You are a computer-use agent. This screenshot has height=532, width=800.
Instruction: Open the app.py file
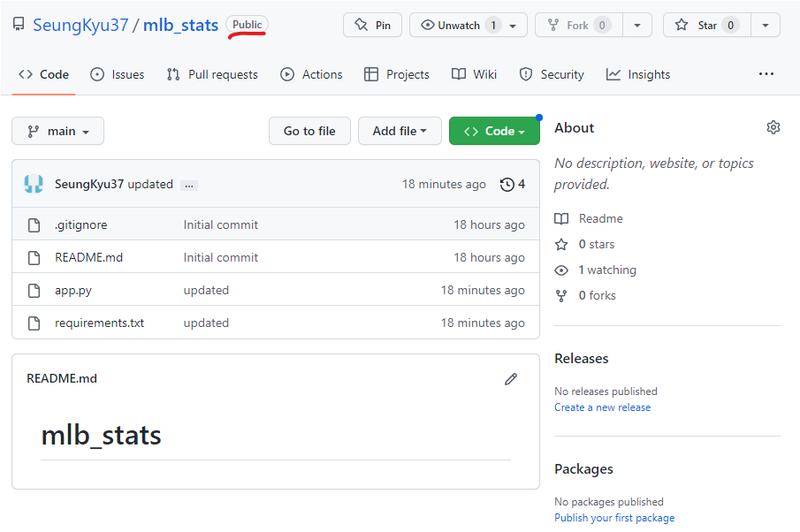pyautogui.click(x=73, y=290)
